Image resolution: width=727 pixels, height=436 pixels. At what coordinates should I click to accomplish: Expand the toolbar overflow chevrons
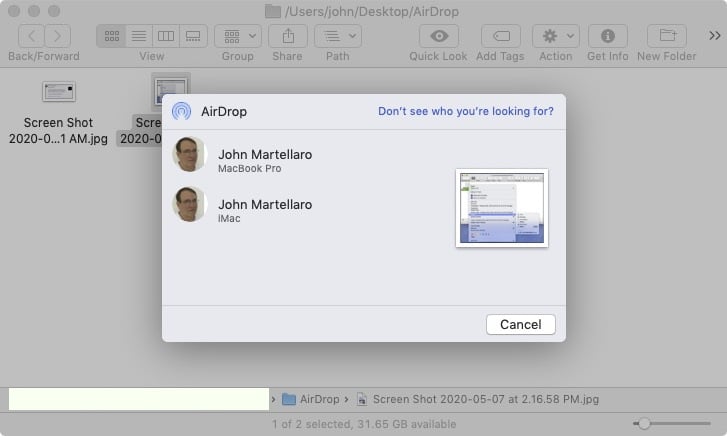click(714, 36)
